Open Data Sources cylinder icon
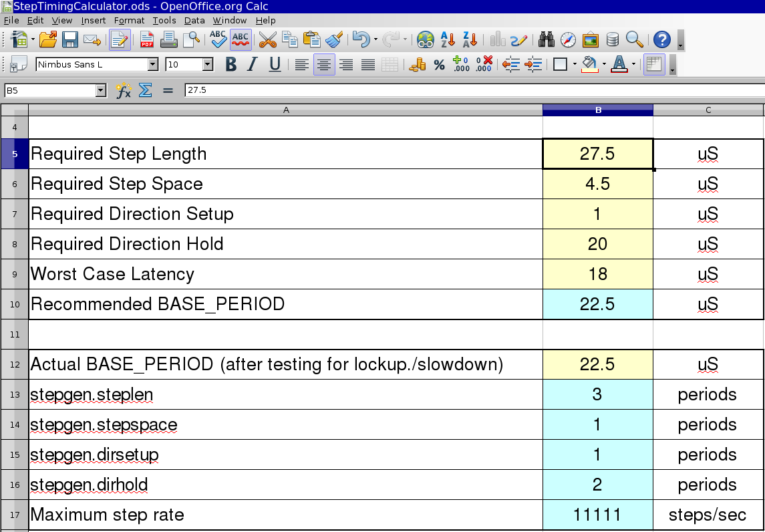The width and height of the screenshot is (765, 532). coord(612,39)
